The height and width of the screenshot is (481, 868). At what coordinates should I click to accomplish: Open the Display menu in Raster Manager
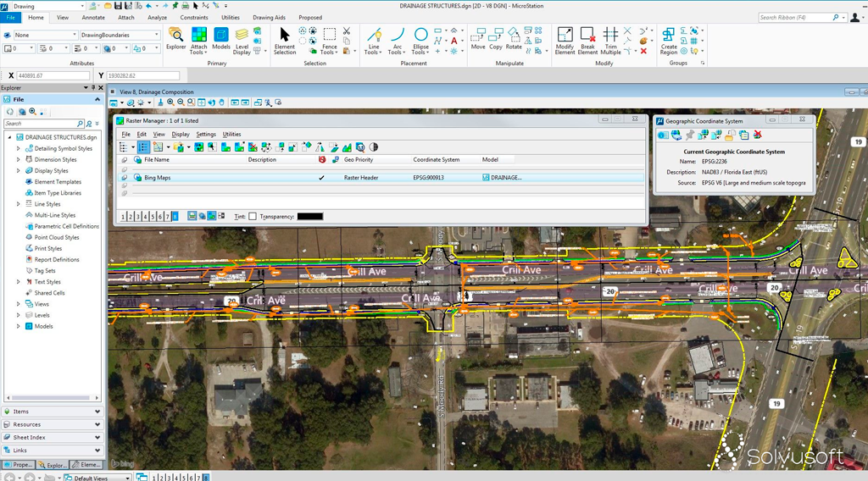click(181, 135)
